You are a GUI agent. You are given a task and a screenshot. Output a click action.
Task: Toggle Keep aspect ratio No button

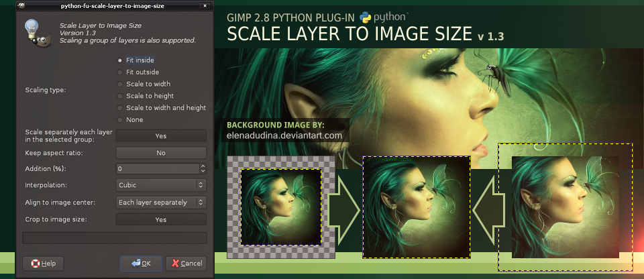tap(161, 153)
